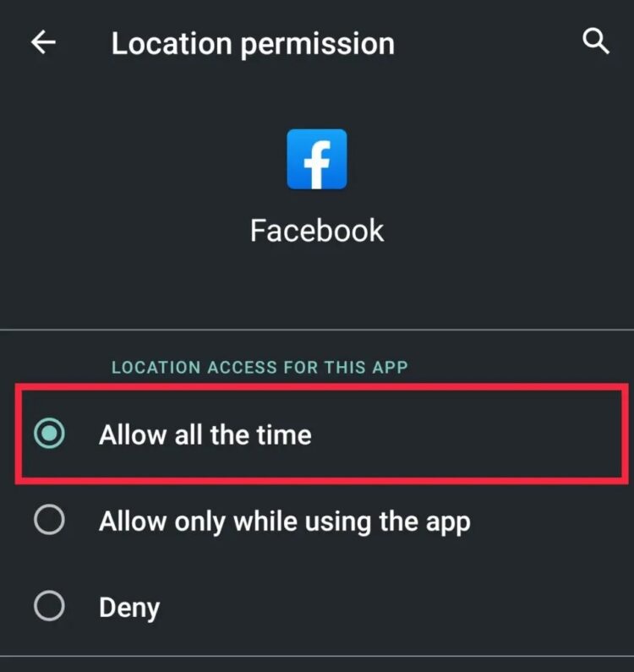Click the Location Access For This App header
Viewport: 634px width, 672px height.
[260, 368]
